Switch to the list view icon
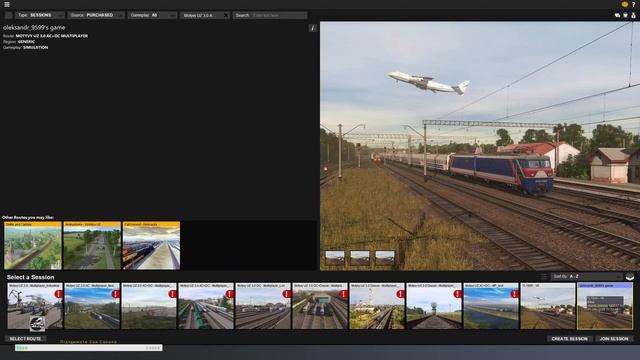Screen dimensions: 640x360 coord(544,277)
